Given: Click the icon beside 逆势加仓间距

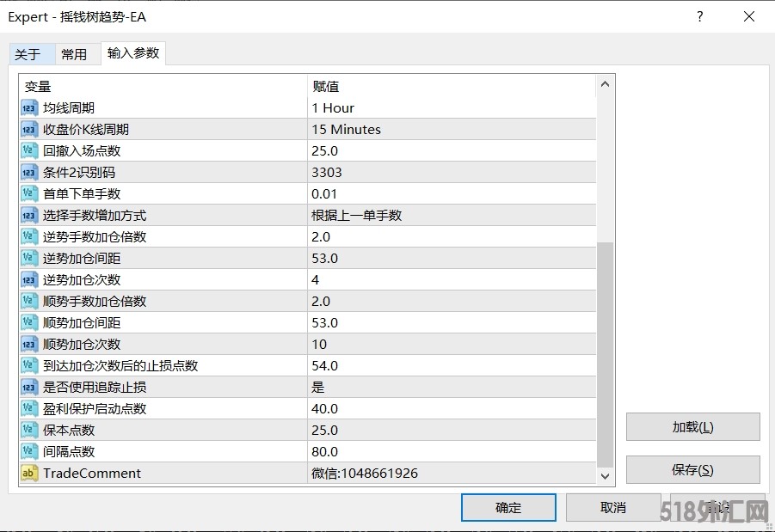Looking at the screenshot, I should 29,259.
